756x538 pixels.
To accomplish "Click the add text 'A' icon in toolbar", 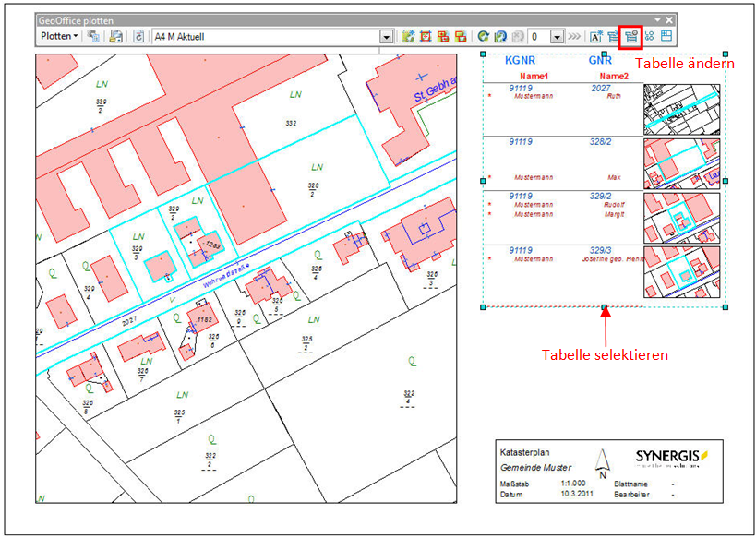I will (x=596, y=37).
